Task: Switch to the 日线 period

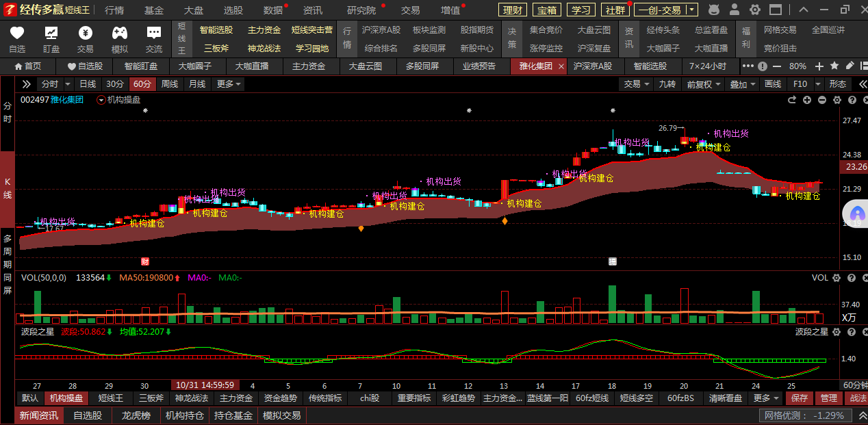Action: pos(88,84)
